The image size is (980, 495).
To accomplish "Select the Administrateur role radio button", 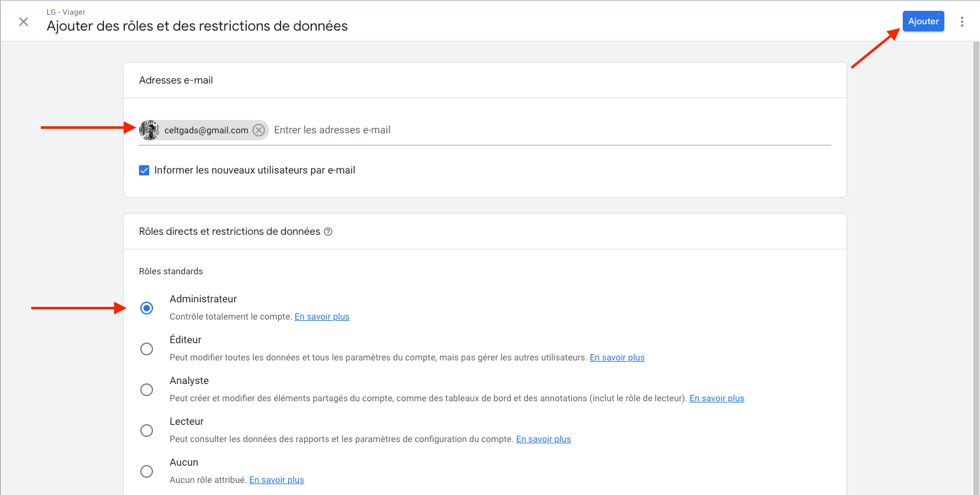I will click(147, 308).
